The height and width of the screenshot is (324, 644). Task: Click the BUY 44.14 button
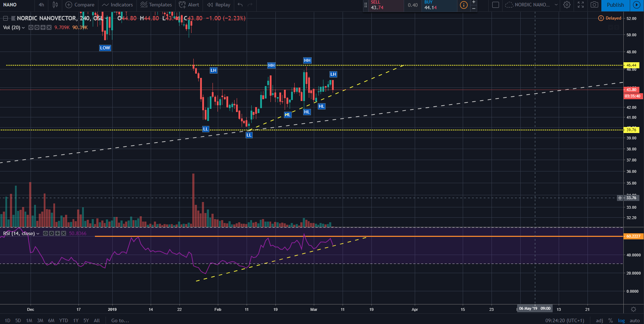pos(439,5)
